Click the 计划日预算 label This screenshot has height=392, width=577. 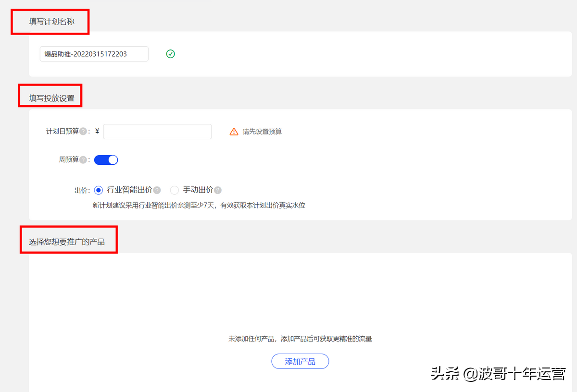pos(63,132)
